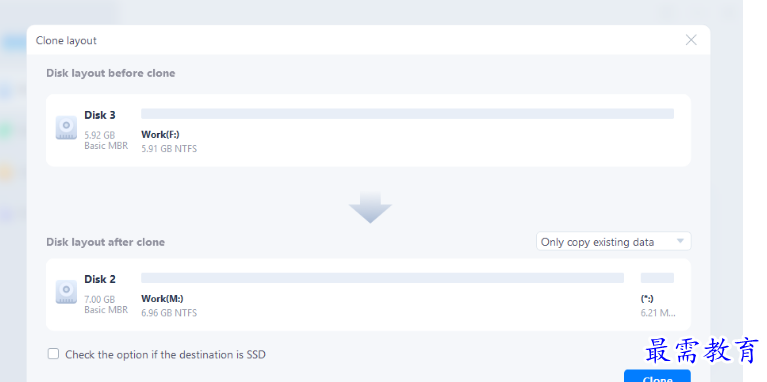Screen dimensions: 767x382
Task: Select the small unallocated (*:) partition bar
Action: pos(657,278)
